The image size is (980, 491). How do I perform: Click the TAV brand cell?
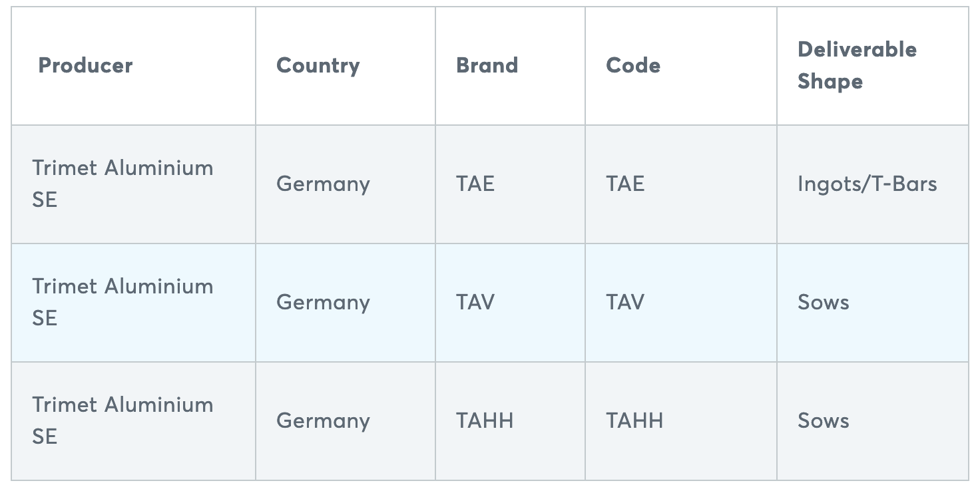coord(475,302)
